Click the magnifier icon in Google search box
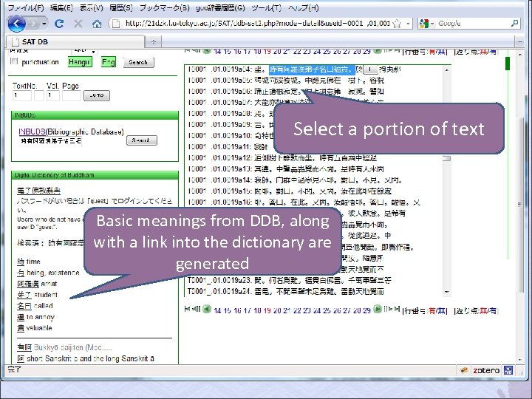This screenshot has height=399, width=532. pyautogui.click(x=514, y=23)
